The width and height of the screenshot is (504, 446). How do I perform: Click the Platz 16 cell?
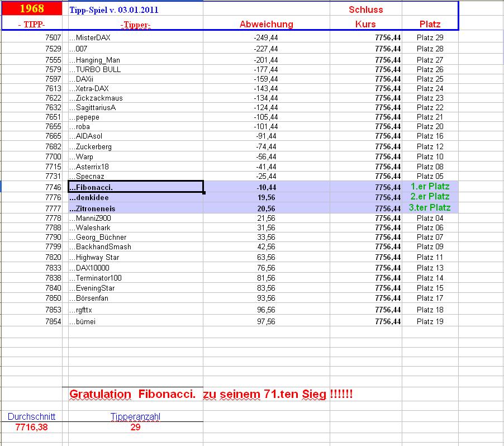[x=430, y=136]
